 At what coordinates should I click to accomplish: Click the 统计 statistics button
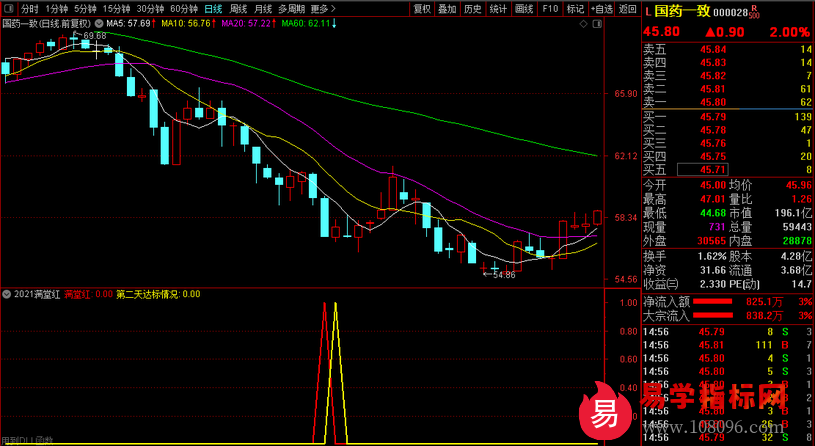click(x=498, y=9)
